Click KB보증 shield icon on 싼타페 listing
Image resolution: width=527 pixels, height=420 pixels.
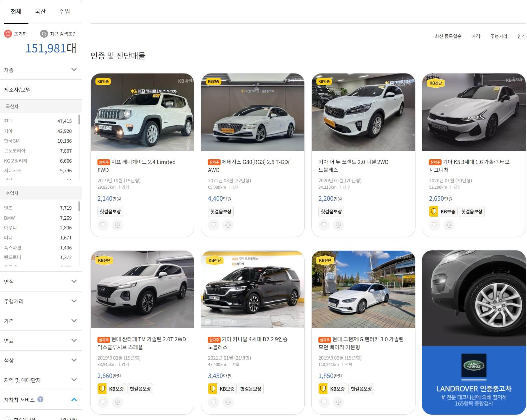click(x=102, y=389)
